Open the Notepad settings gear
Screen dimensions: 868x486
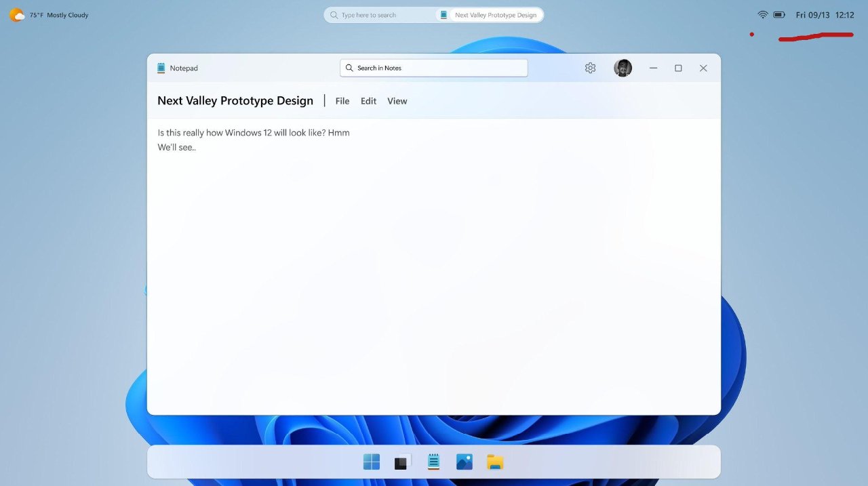pos(590,68)
